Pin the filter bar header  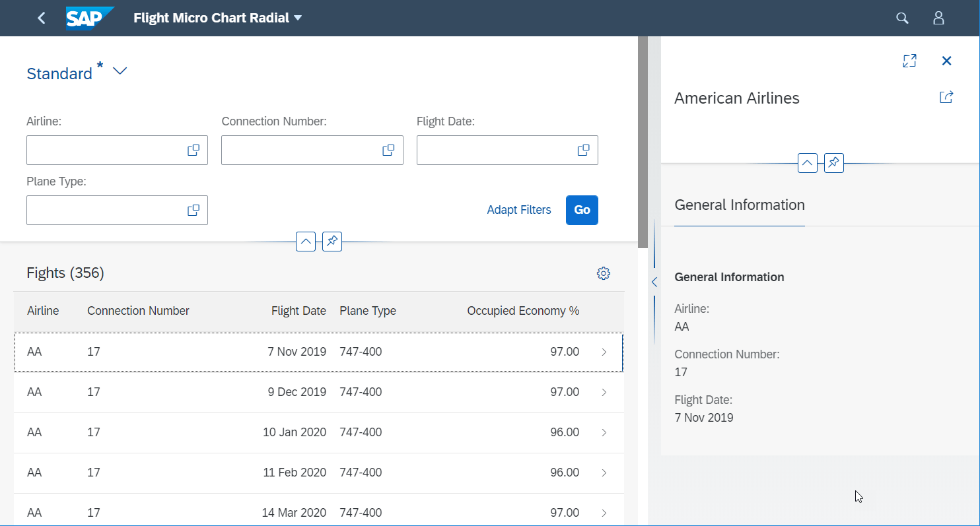click(x=332, y=242)
